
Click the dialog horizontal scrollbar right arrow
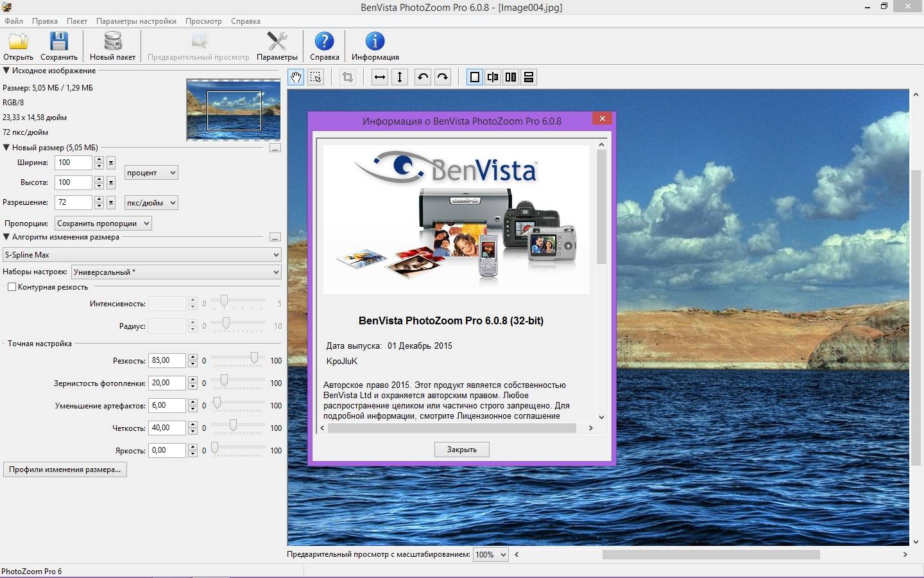point(590,428)
